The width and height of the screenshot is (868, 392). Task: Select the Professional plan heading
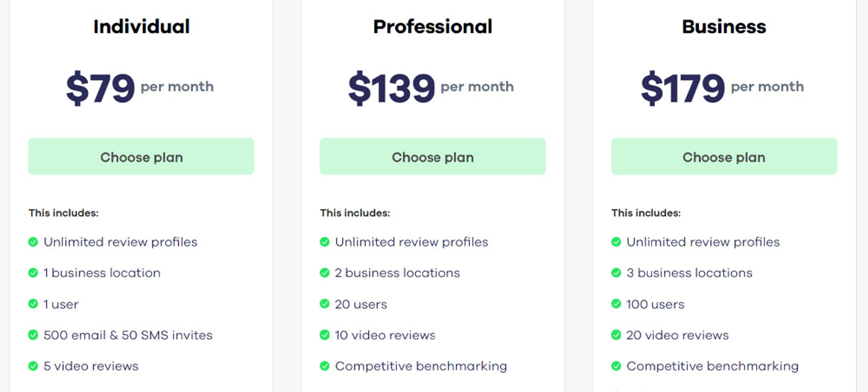tap(433, 26)
